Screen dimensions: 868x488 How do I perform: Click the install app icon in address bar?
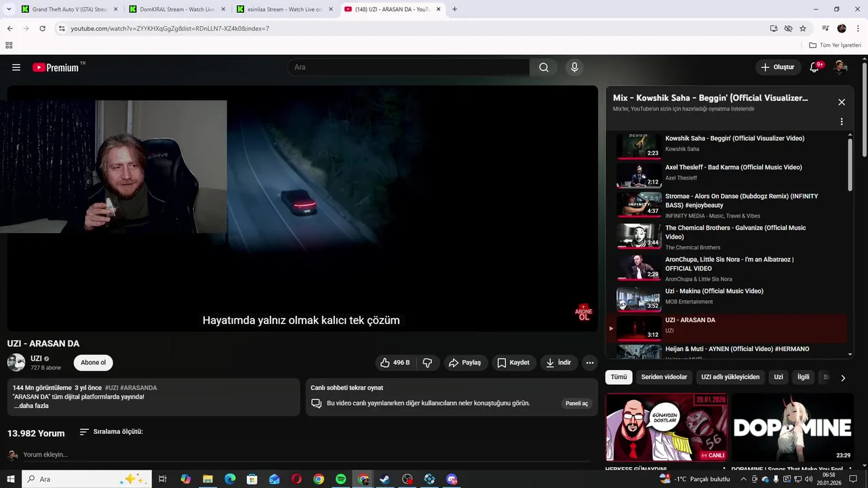[774, 28]
